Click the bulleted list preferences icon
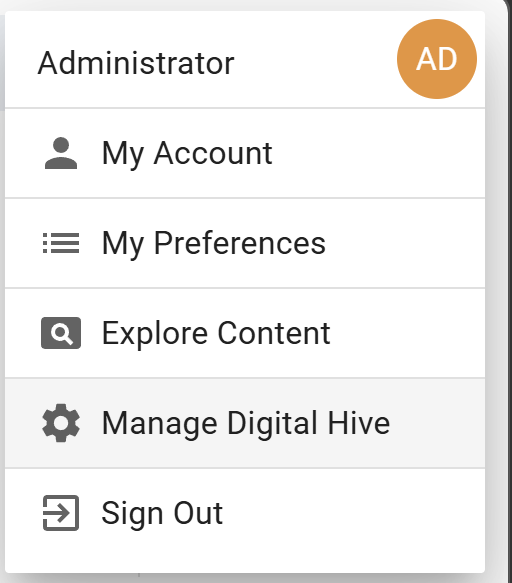The height and width of the screenshot is (583, 512). [61, 243]
